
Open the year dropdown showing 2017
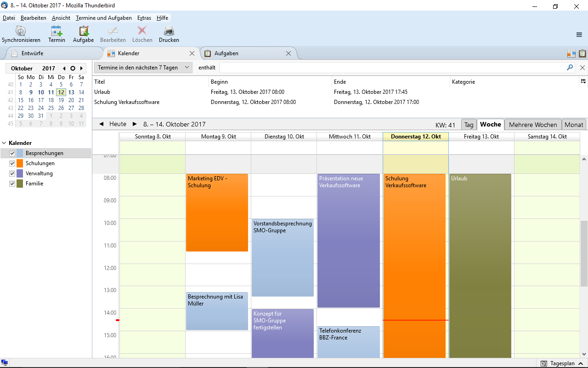[x=48, y=69]
